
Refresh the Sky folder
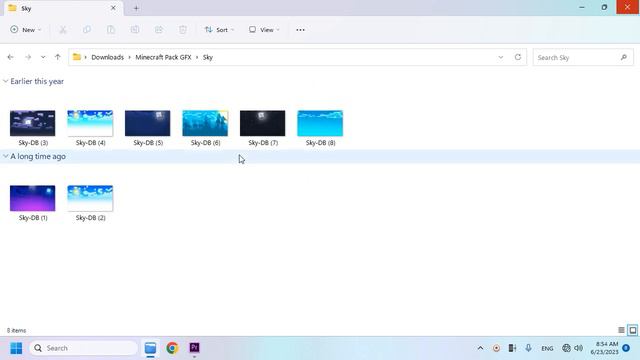pyautogui.click(x=518, y=57)
